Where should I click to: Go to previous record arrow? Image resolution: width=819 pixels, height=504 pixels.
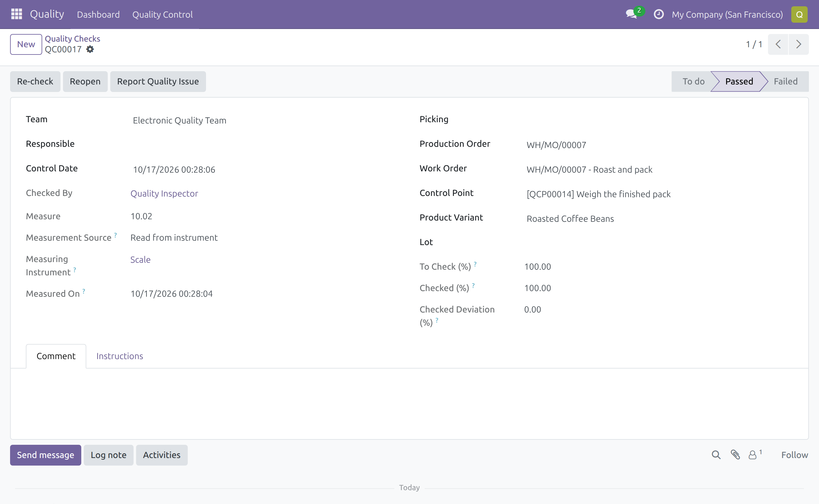(x=778, y=44)
